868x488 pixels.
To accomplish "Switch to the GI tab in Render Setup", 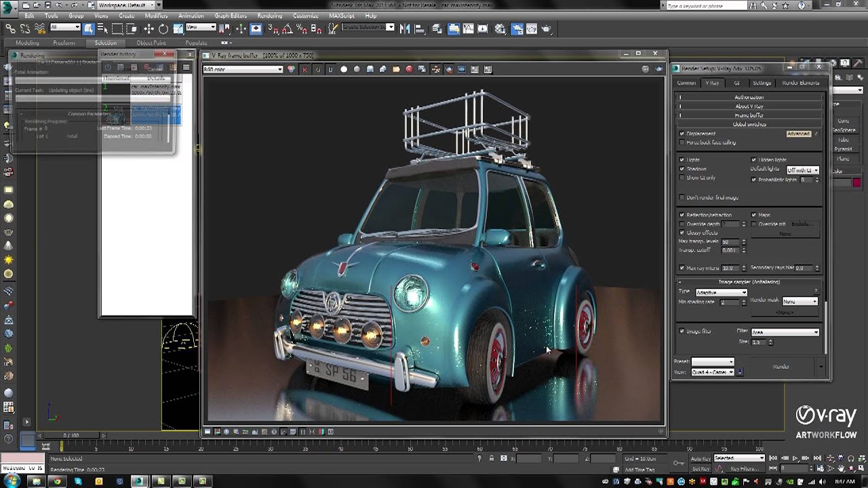I will pos(736,83).
